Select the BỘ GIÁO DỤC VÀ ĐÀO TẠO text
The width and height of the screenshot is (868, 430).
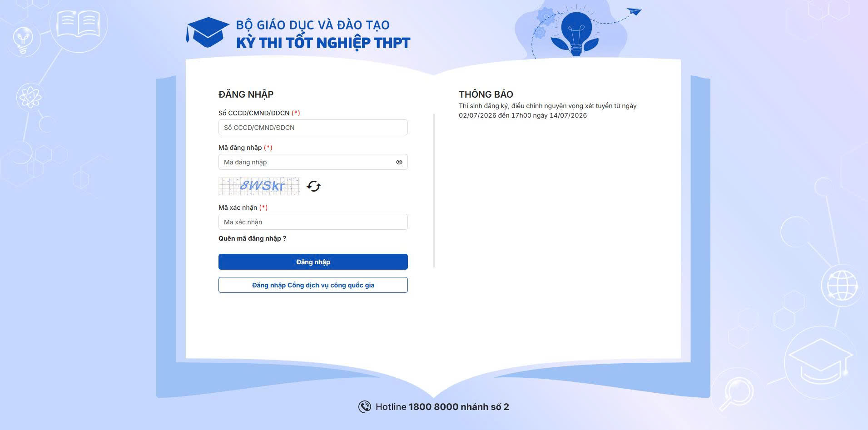(312, 25)
